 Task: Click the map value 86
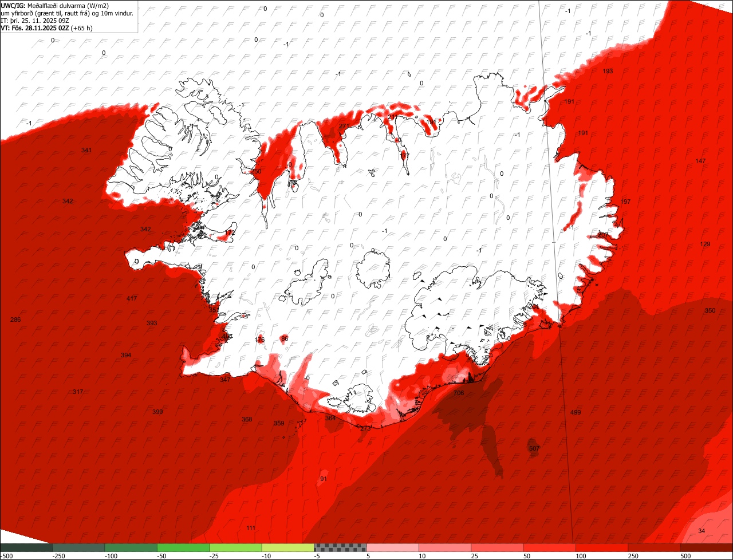(x=285, y=339)
